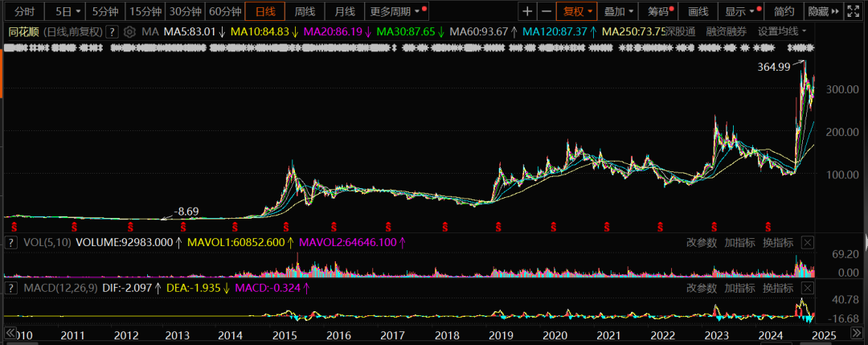Open the 显示 display dropdown
Image resolution: width=868 pixels, height=345 pixels.
click(x=741, y=11)
